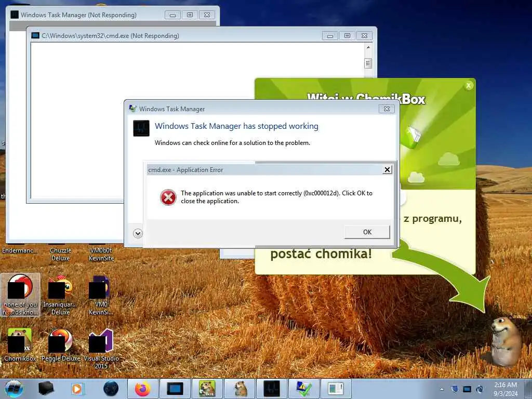
Task: Select the Chuzzle Deluxe desktop label
Action: pyautogui.click(x=60, y=254)
